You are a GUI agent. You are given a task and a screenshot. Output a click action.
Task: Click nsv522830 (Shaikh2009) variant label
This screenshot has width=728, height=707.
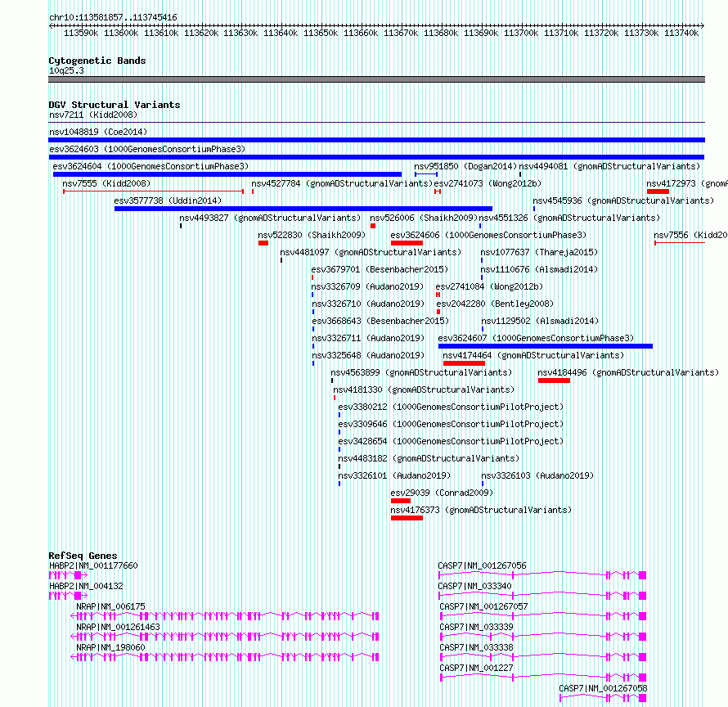312,235
